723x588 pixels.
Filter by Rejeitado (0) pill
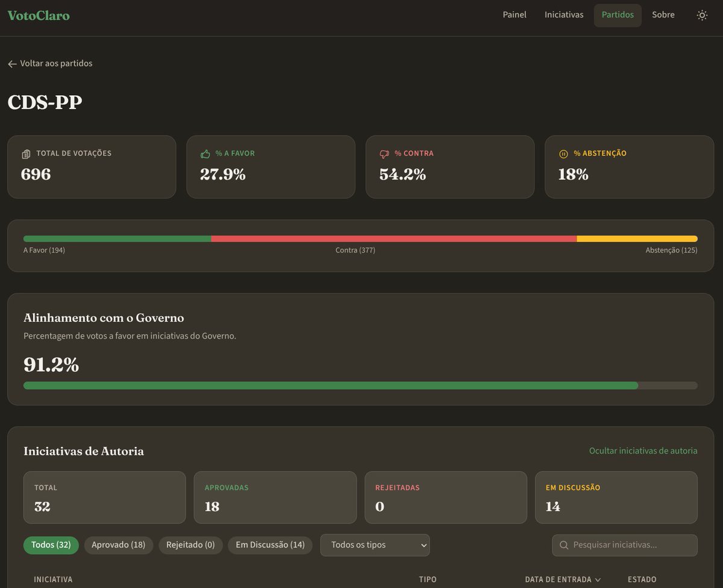[x=190, y=545]
